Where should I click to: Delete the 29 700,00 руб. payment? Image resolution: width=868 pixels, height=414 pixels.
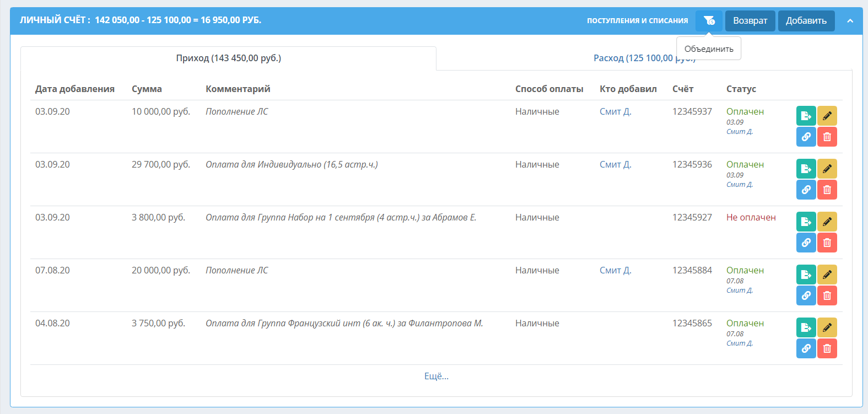(x=827, y=190)
